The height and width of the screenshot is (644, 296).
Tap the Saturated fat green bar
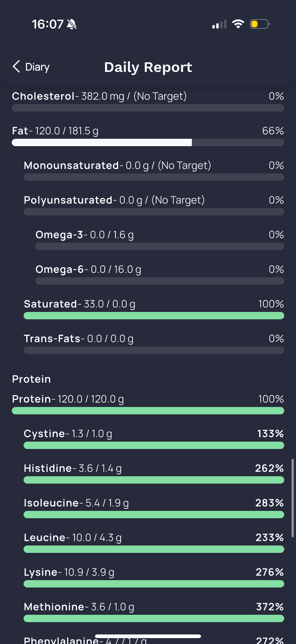pyautogui.click(x=154, y=316)
